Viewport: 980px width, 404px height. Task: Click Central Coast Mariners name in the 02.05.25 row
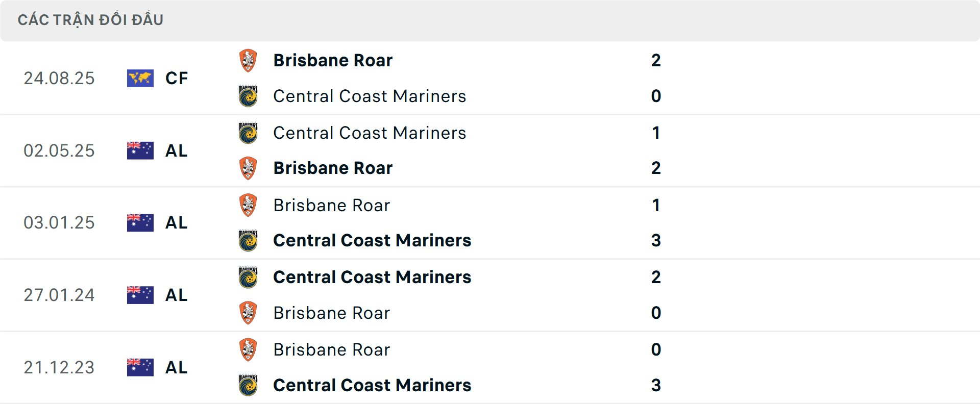(370, 132)
